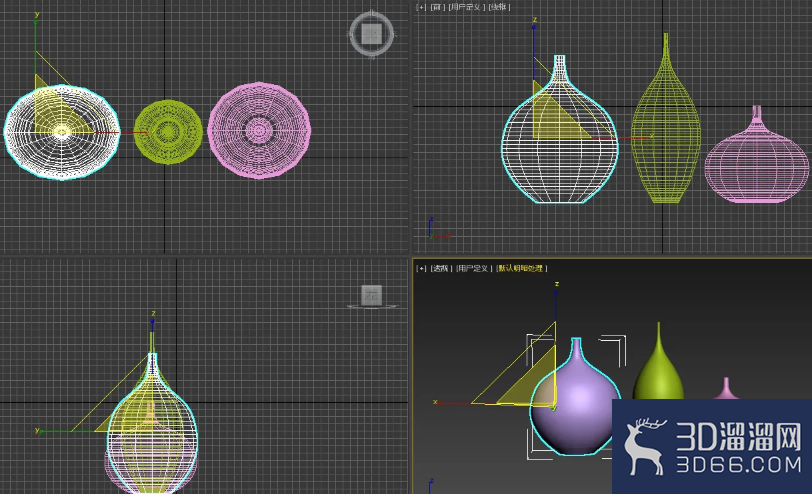Open the [+] menu of the front viewport
This screenshot has width=812, height=494.
pos(421,7)
